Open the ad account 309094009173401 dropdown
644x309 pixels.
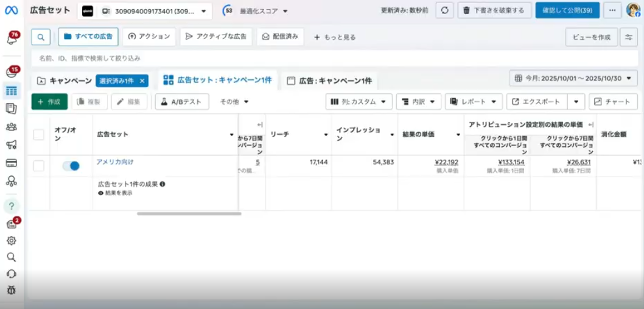tap(145, 11)
